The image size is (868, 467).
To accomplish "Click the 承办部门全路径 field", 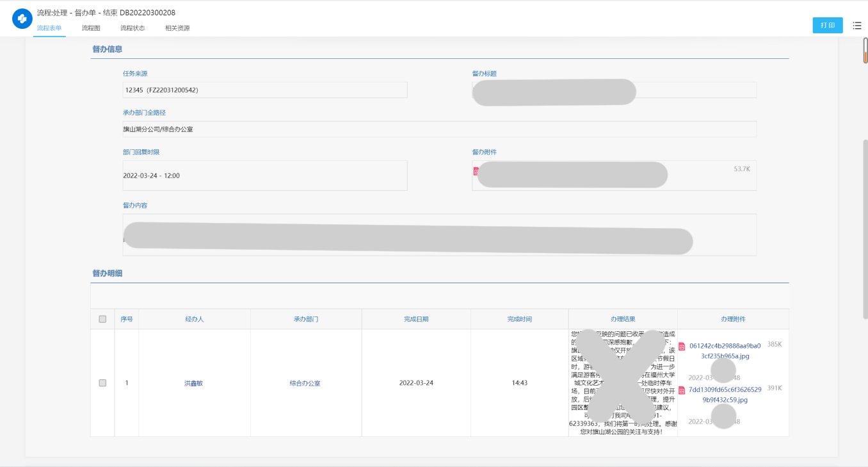I will tap(440, 129).
